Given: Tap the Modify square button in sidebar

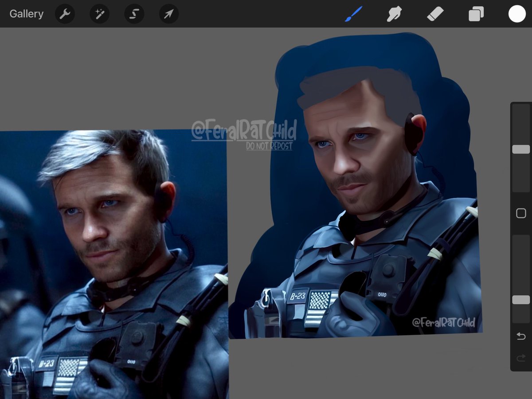Looking at the screenshot, I should tap(521, 213).
